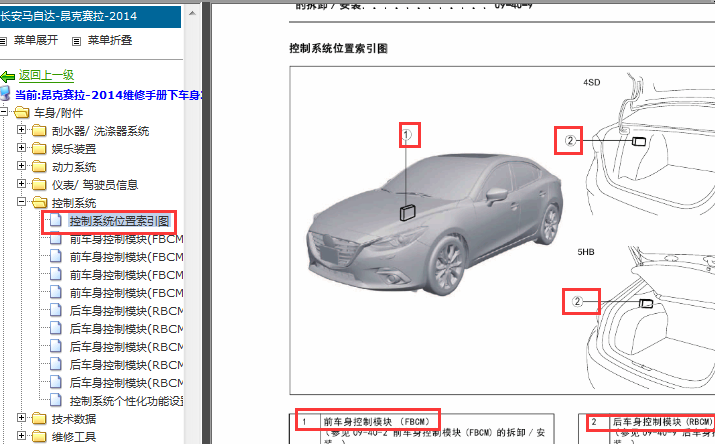Image resolution: width=715 pixels, height=444 pixels.
Task: Click the 前车身控制模块 (FBCM) table cell
Action: (x=377, y=422)
